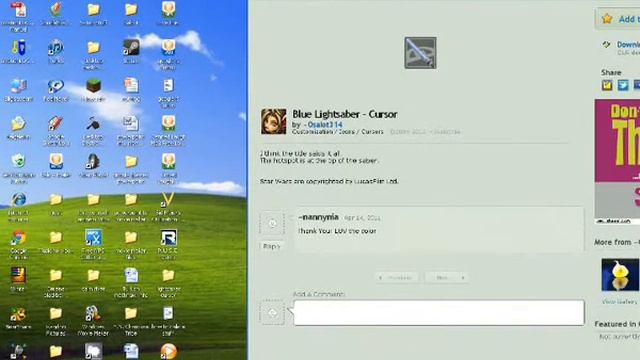Open the Osalot314 author profile link

pos(324,124)
